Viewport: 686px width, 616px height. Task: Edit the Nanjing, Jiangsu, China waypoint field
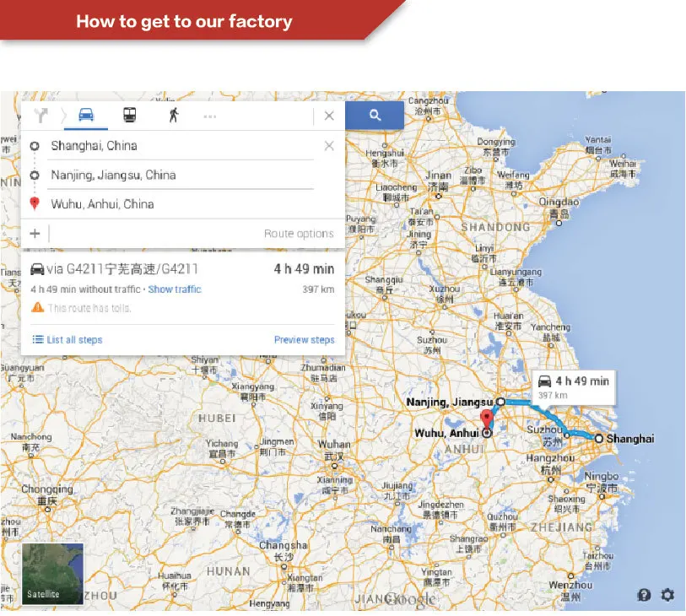181,175
